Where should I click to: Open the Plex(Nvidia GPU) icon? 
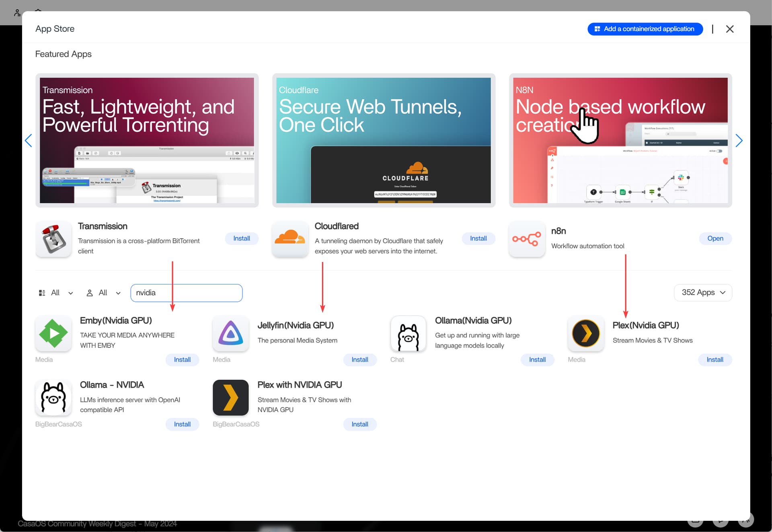(x=586, y=334)
